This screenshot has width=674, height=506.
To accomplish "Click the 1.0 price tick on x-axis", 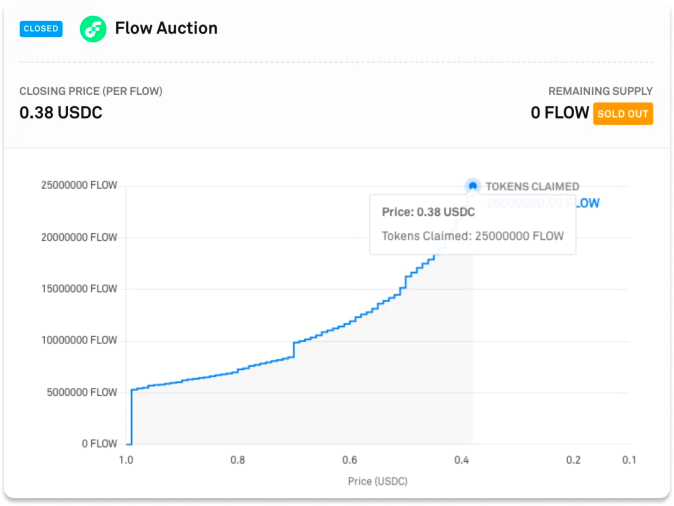I will [126, 460].
